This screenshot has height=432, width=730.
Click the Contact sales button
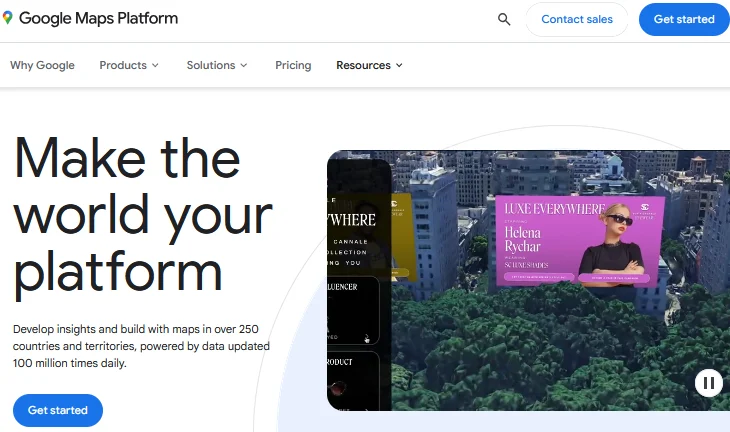click(x=577, y=19)
